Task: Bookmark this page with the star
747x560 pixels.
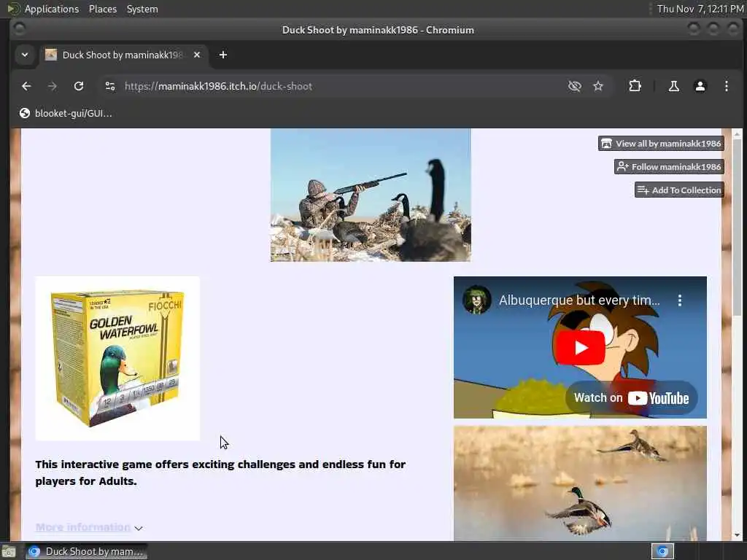Action: pyautogui.click(x=598, y=86)
